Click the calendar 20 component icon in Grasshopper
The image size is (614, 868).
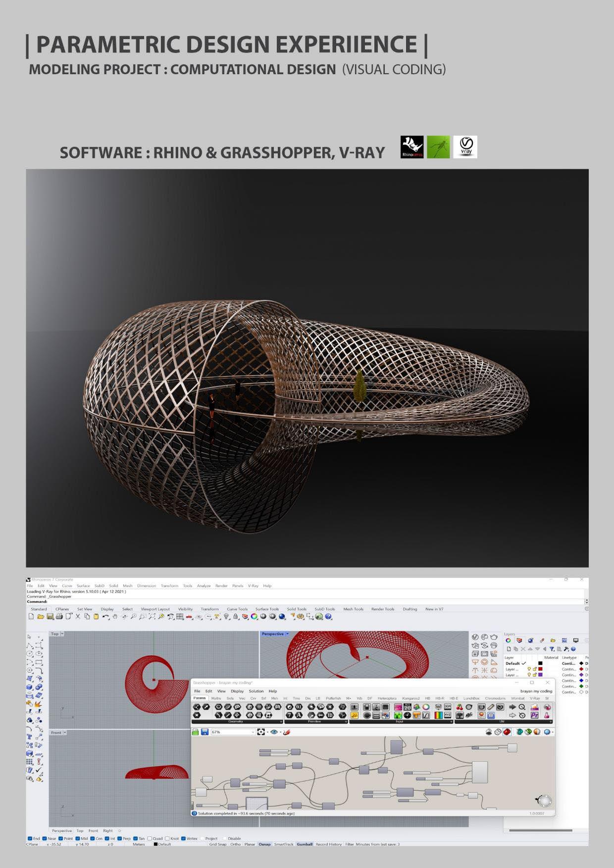(407, 707)
